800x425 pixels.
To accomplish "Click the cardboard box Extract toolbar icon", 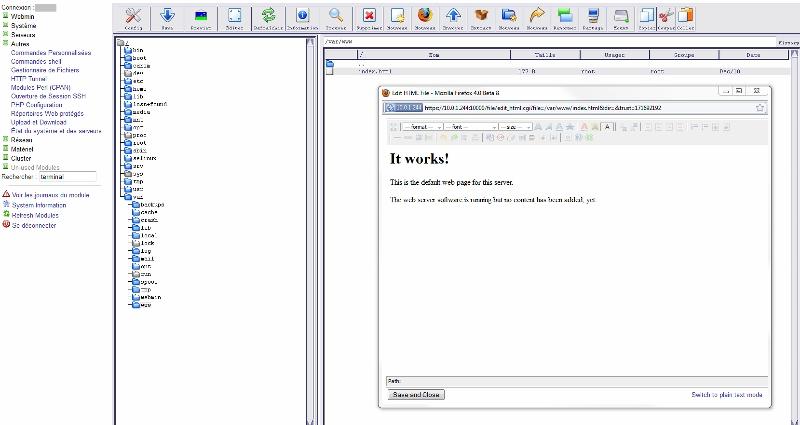I will coord(481,18).
